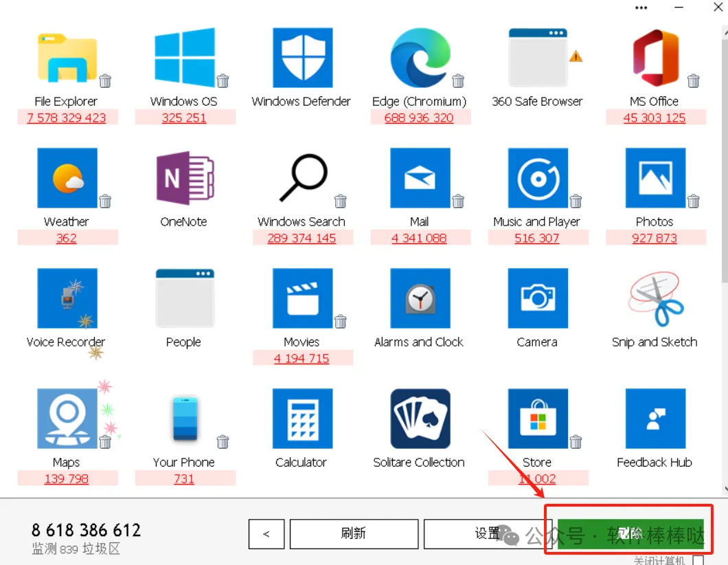728x565 pixels.
Task: Open the Windows Defender shield icon
Action: 302,58
